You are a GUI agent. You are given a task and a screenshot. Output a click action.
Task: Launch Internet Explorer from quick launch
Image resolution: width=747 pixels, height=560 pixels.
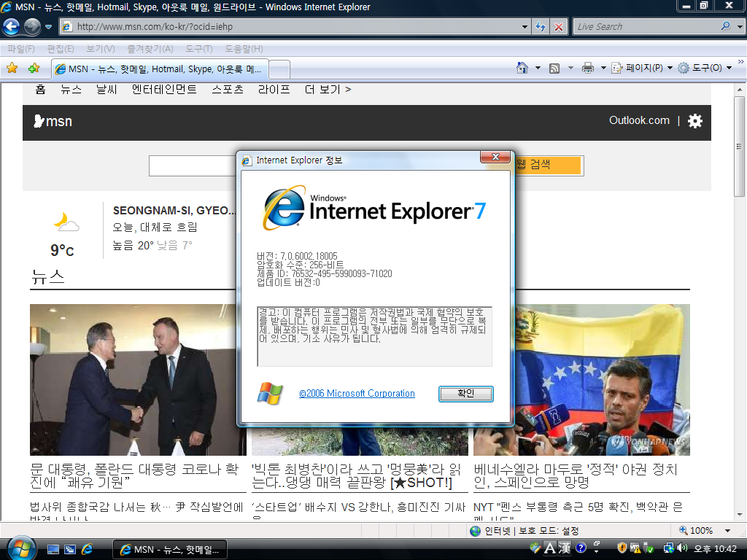[87, 550]
